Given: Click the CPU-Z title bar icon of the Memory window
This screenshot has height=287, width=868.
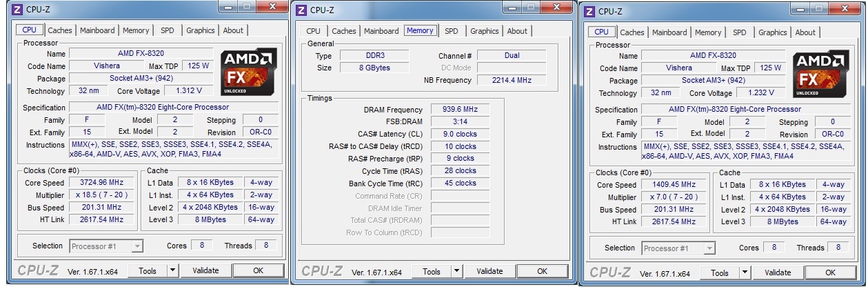Looking at the screenshot, I should [301, 10].
